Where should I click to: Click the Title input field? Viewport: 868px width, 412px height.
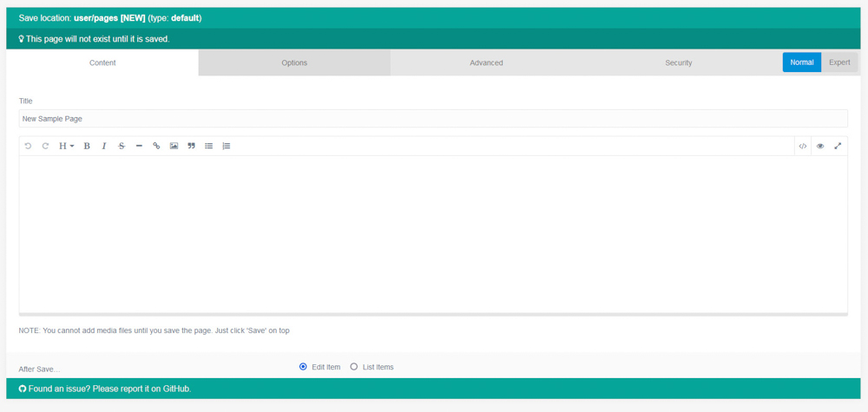point(433,118)
